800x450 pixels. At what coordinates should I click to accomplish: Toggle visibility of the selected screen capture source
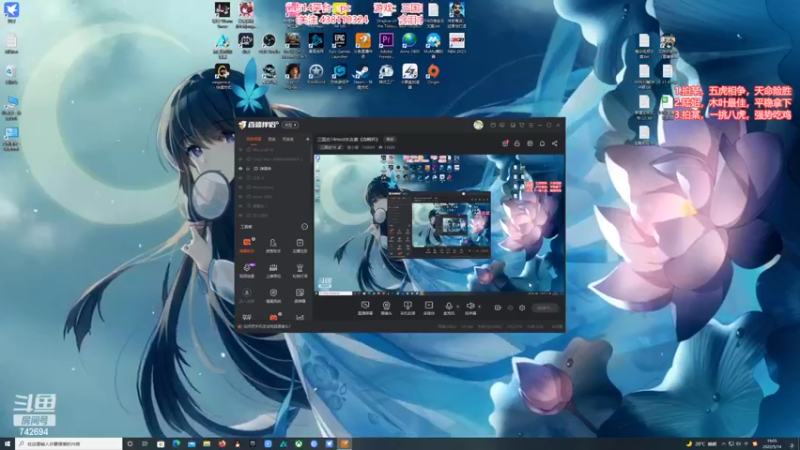point(241,168)
